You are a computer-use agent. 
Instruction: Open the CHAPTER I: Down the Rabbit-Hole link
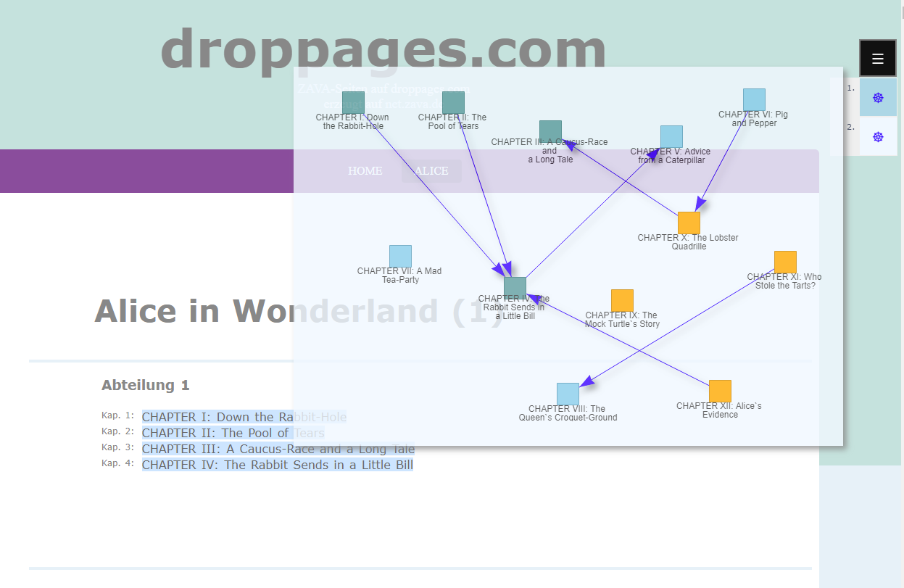coord(244,416)
